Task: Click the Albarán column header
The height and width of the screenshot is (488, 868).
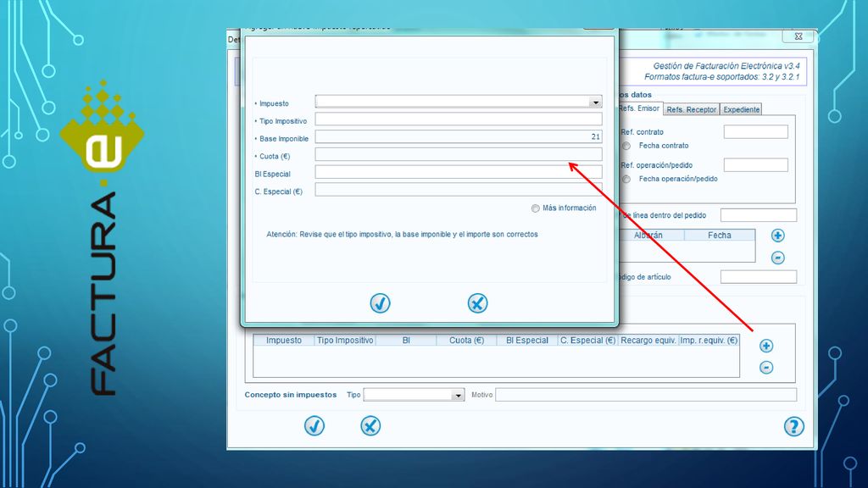Action: pyautogui.click(x=651, y=236)
